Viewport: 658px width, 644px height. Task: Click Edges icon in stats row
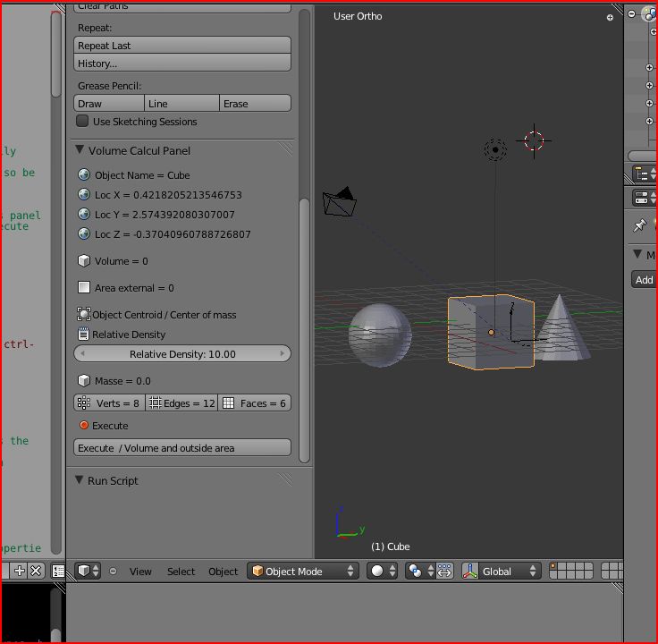156,403
